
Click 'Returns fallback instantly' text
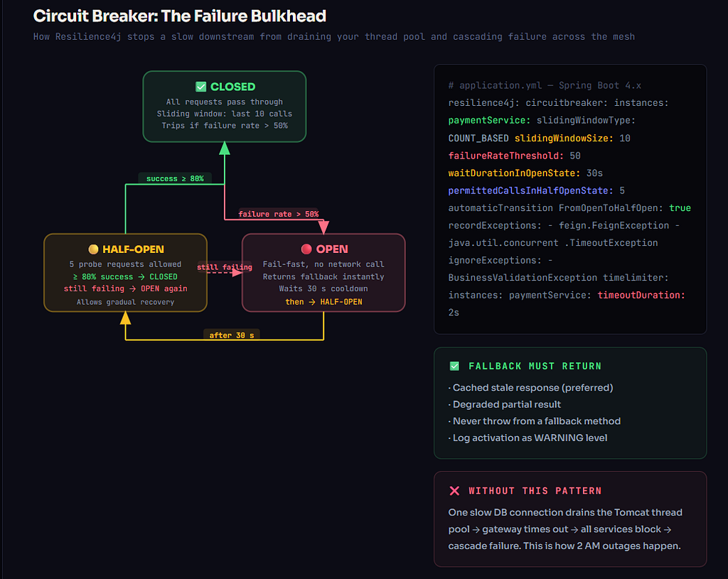coord(323,276)
